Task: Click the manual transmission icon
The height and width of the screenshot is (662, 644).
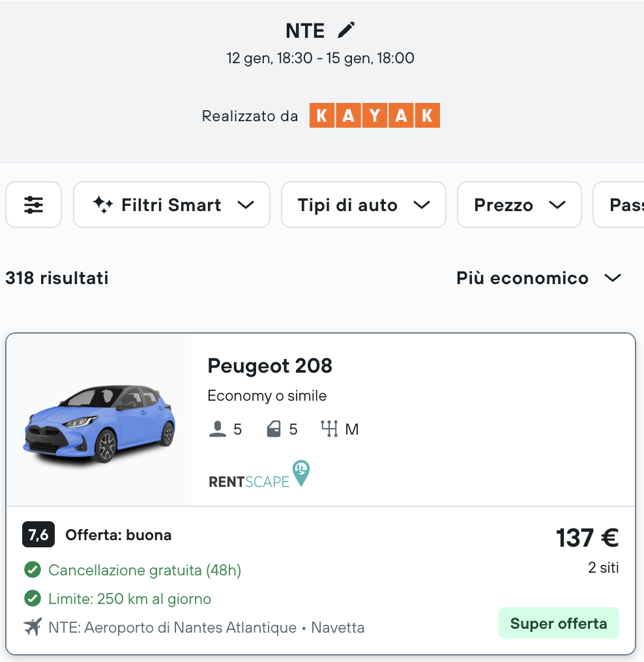Action: [329, 428]
